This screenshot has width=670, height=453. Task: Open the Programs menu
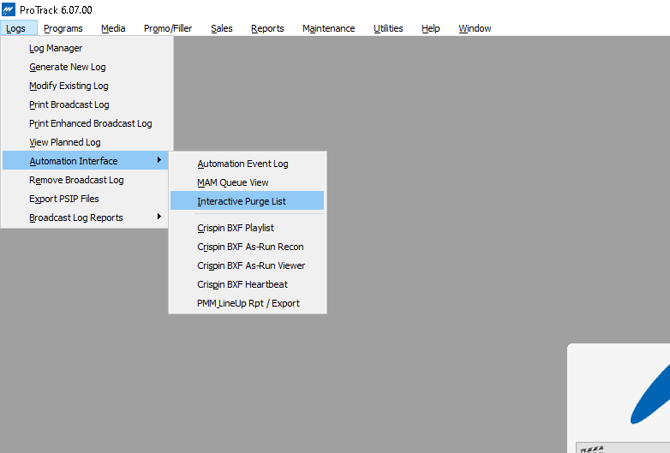tap(63, 28)
